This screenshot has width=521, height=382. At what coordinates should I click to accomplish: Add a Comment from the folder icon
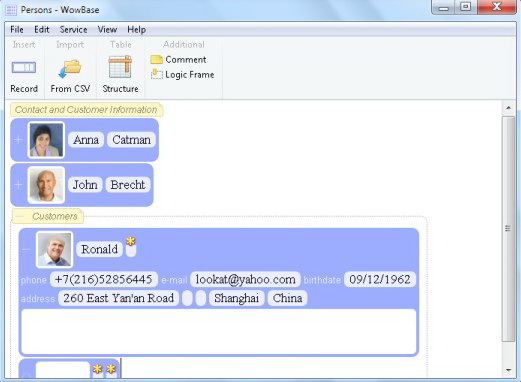(156, 60)
